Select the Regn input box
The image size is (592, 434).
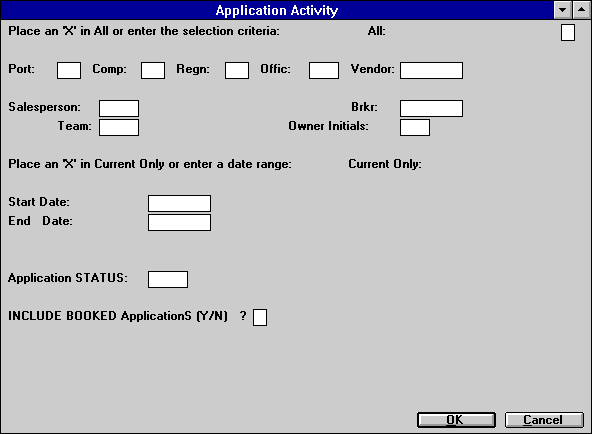tap(237, 71)
